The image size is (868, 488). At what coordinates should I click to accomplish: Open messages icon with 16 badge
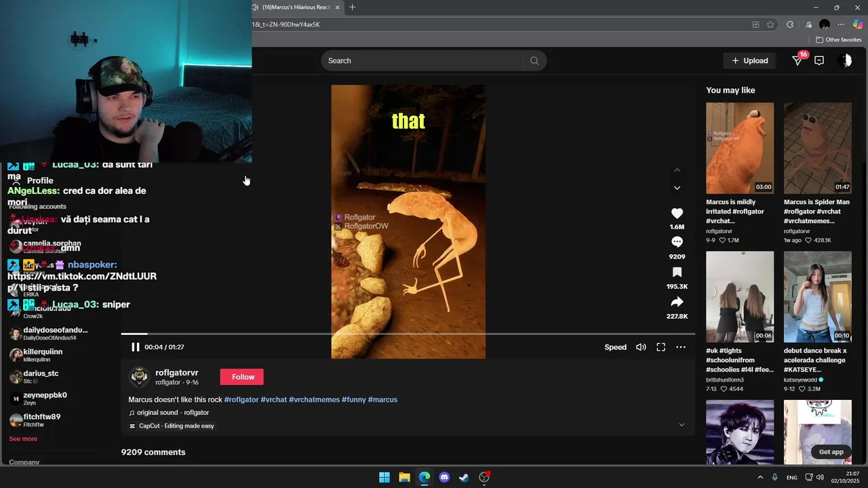pyautogui.click(x=797, y=60)
